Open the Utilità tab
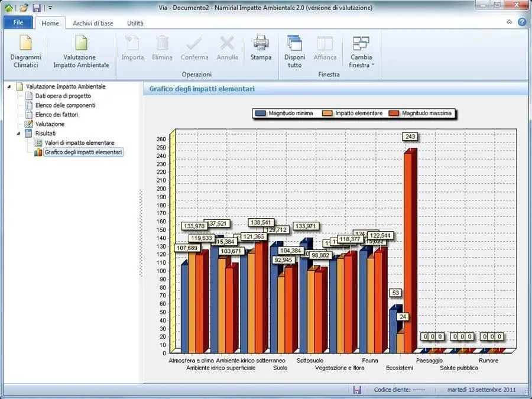 click(x=135, y=22)
